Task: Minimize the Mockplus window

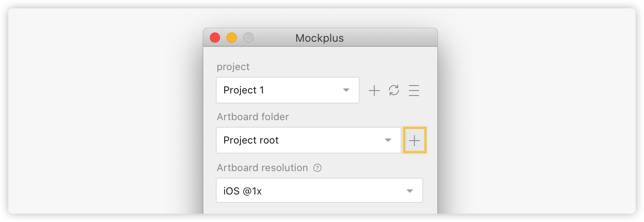Action: [232, 38]
